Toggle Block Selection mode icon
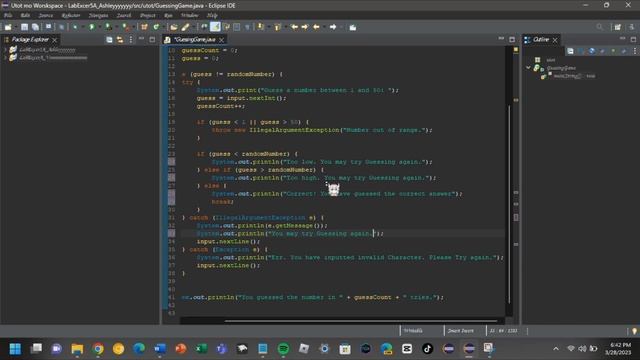Viewport: 640px width, 360px height. pyautogui.click(x=237, y=27)
